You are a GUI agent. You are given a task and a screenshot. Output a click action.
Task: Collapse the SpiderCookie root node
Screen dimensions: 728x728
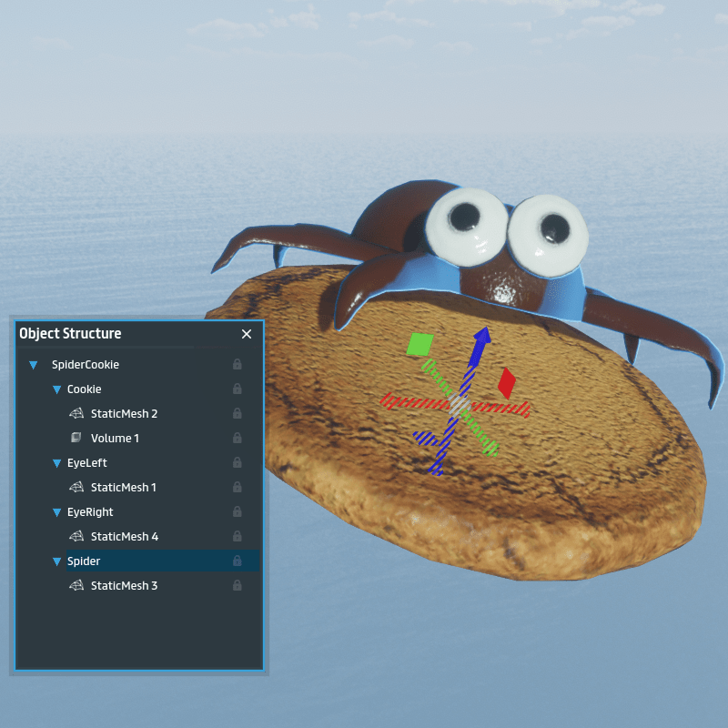pyautogui.click(x=34, y=365)
